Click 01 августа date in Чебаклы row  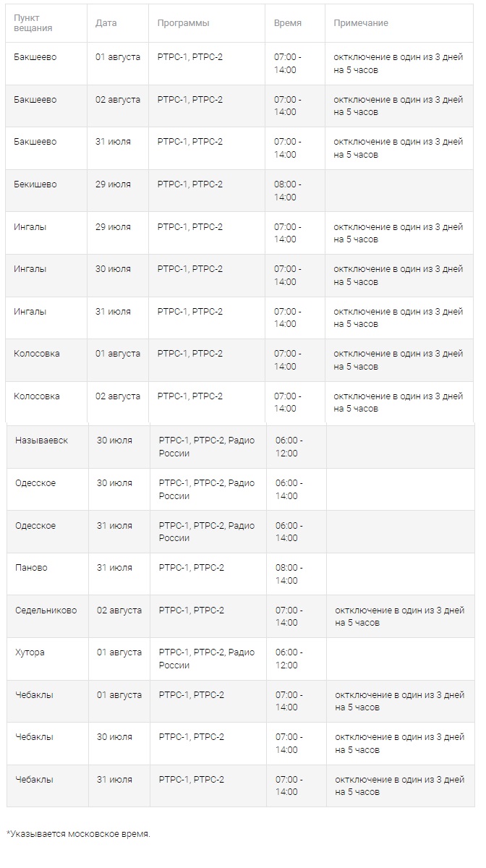(x=119, y=695)
